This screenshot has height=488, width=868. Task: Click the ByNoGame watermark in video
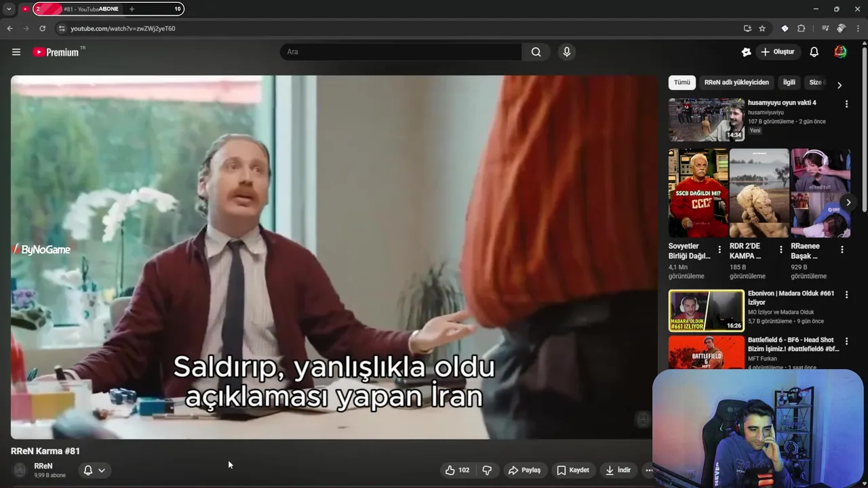pos(41,249)
